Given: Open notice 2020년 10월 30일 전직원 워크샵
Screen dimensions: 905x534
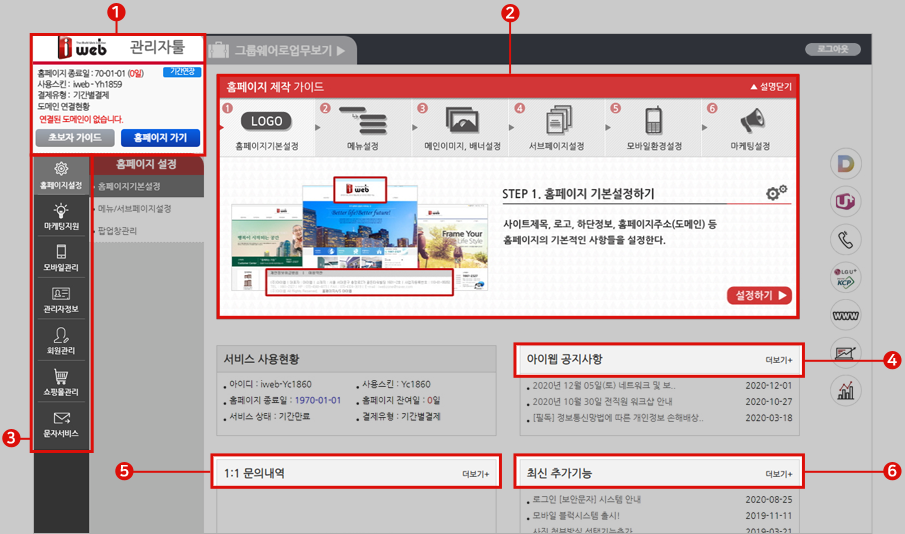Looking at the screenshot, I should point(602,401).
